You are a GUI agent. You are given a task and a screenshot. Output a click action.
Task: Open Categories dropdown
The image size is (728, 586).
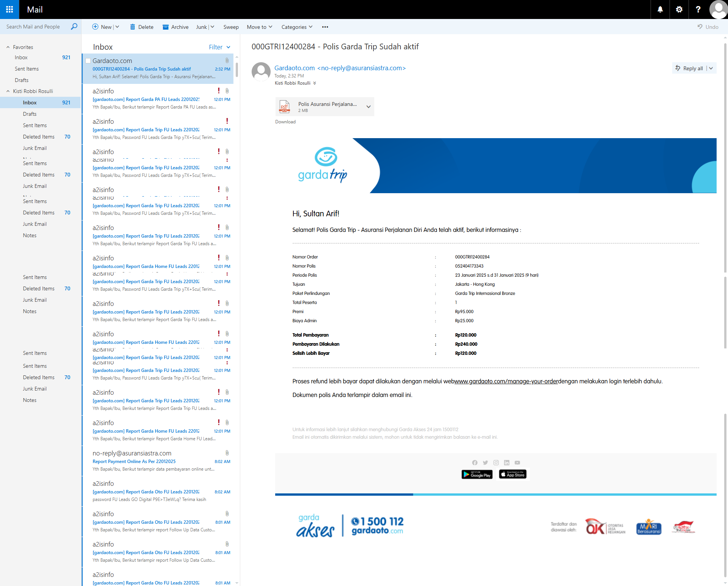297,27
